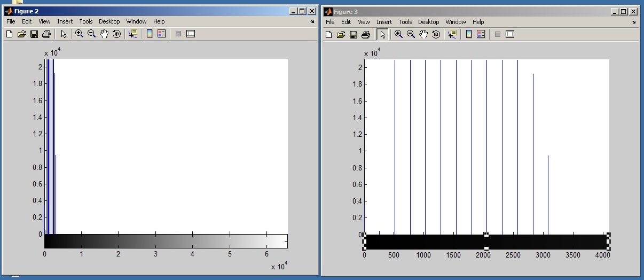This screenshot has width=644, height=280.
Task: Click Zoom Out icon in Figure 3 toolbar
Action: click(411, 34)
